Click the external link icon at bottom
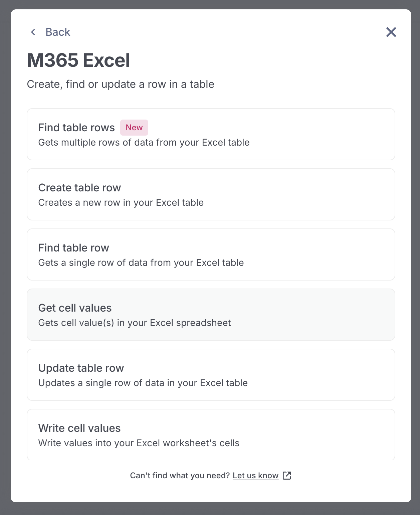 (x=287, y=476)
